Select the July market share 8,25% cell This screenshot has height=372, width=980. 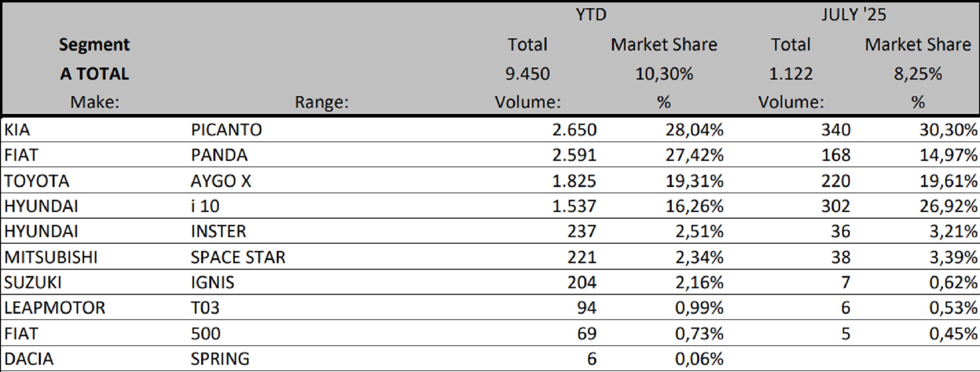(917, 74)
